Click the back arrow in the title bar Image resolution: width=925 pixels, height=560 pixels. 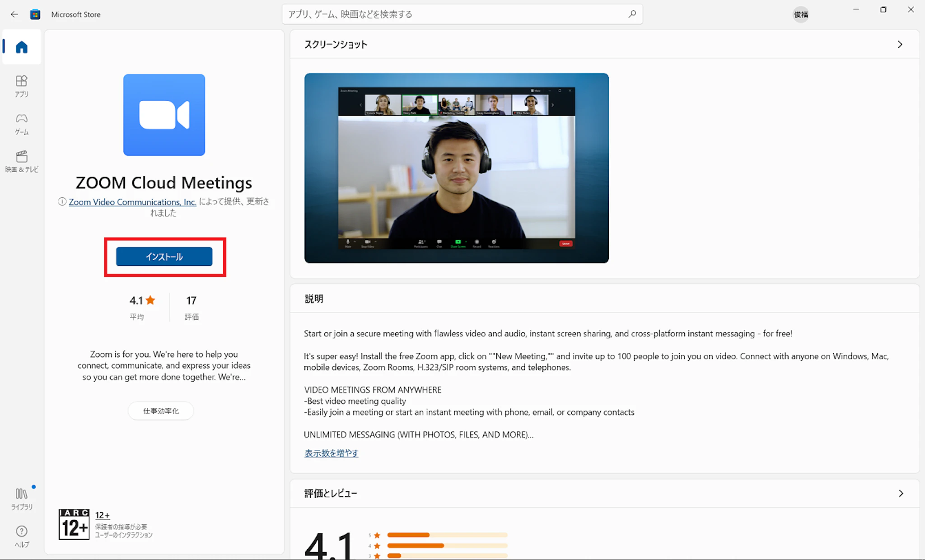click(14, 14)
